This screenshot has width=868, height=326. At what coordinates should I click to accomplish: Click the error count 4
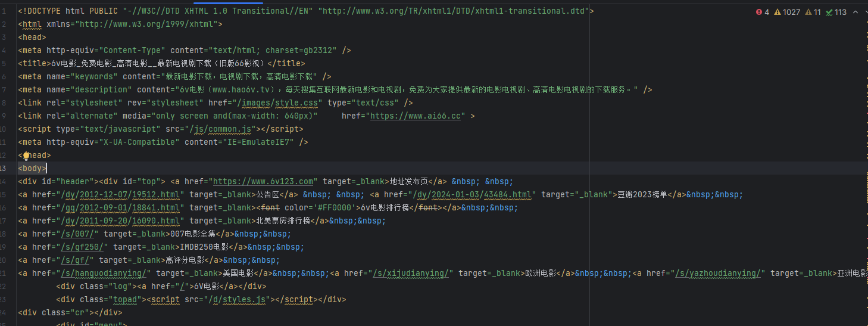point(767,12)
